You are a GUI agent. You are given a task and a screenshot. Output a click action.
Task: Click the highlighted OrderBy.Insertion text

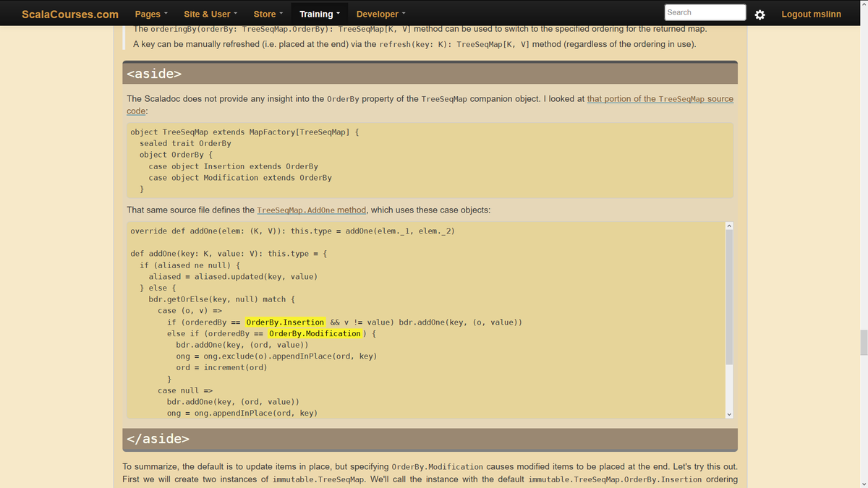click(x=285, y=322)
